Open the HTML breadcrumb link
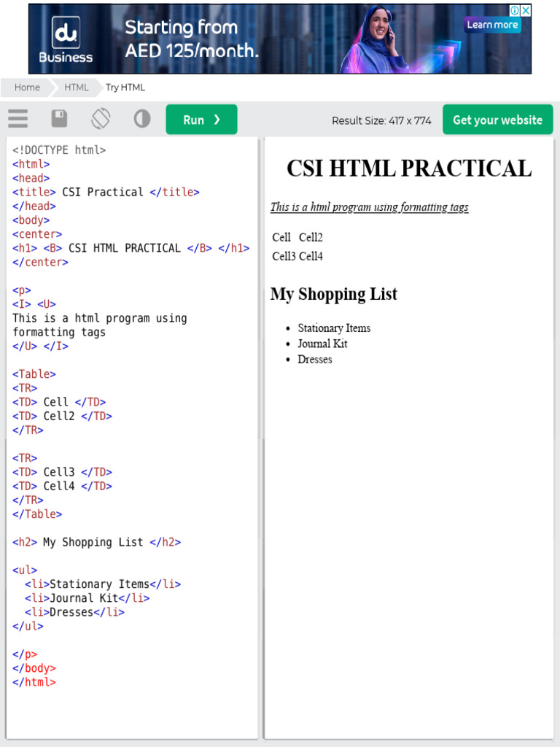This screenshot has height=747, width=560. pos(76,88)
